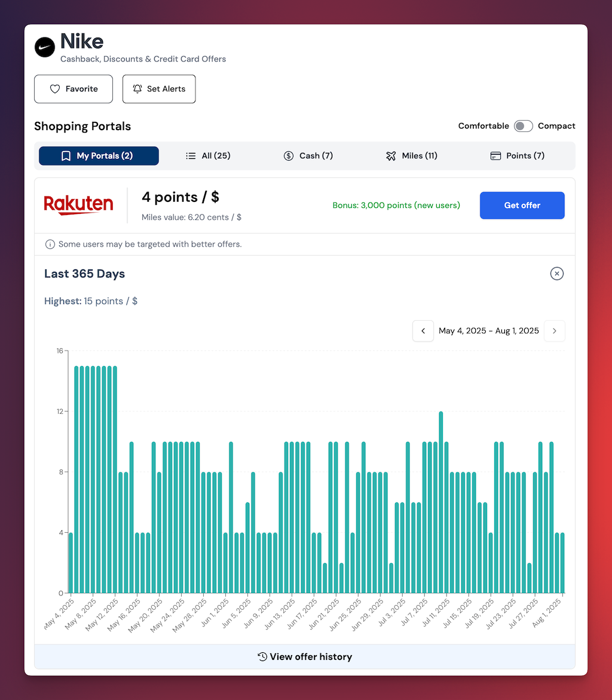Click the Highest: 15 points / $ text
The width and height of the screenshot is (612, 700).
91,302
